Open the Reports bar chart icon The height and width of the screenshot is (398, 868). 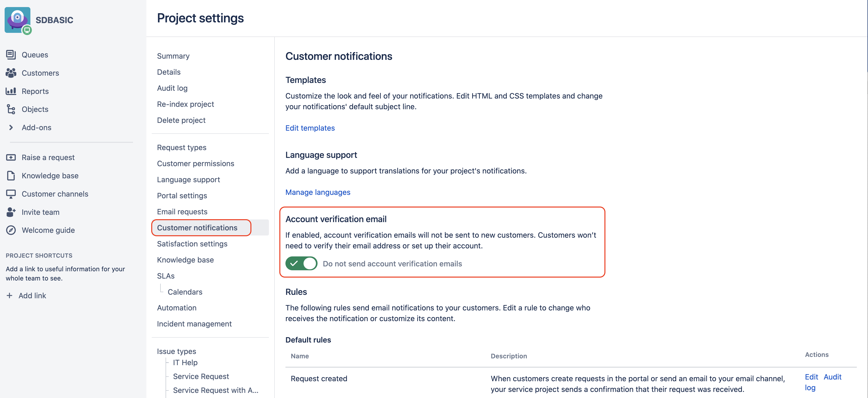point(11,91)
